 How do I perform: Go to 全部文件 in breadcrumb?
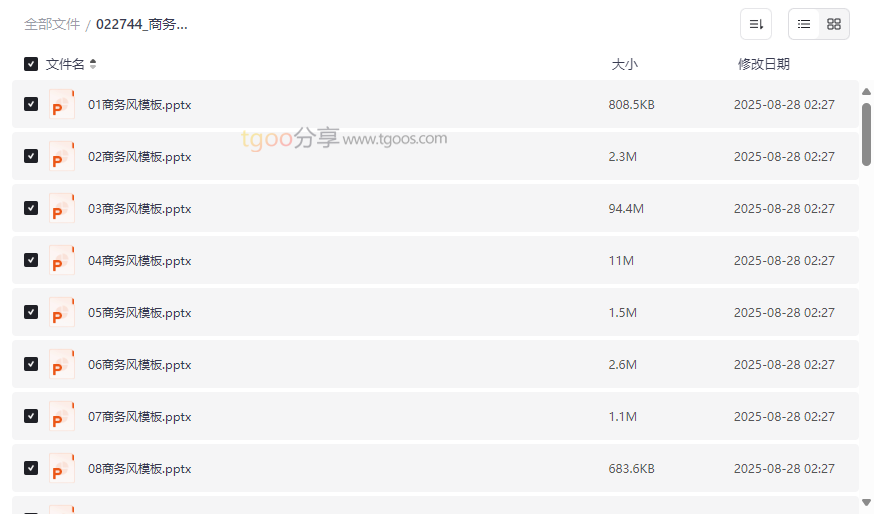click(x=52, y=24)
